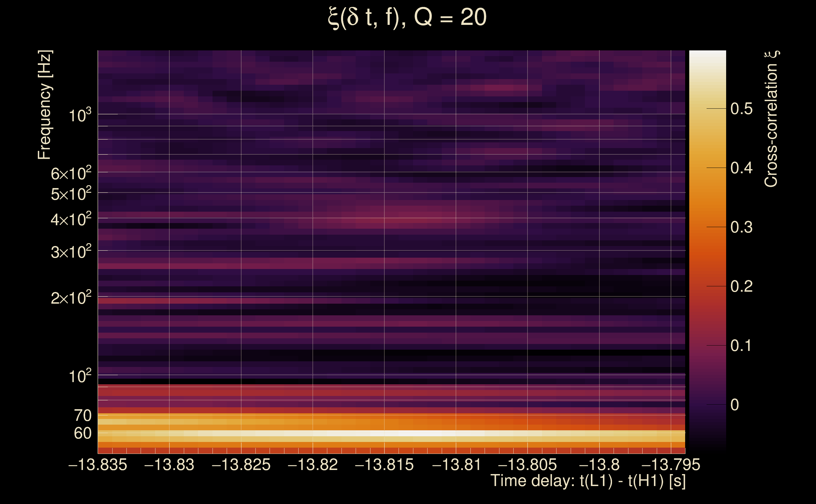Click the Frequency [Hz] axis label
Screen dimensions: 816x504
[x=44, y=105]
